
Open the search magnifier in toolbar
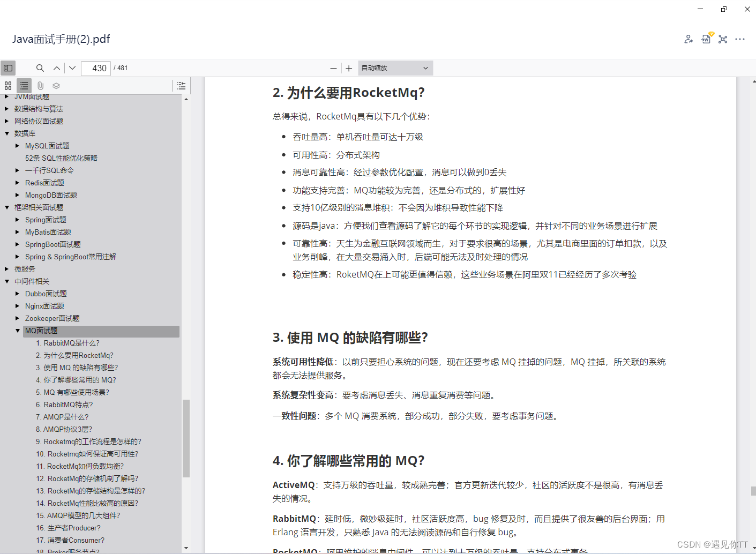pos(40,68)
